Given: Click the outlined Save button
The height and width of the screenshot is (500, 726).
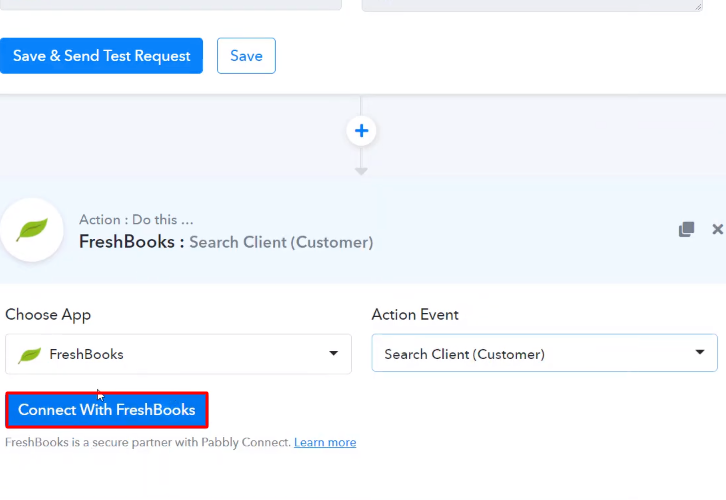Looking at the screenshot, I should point(246,56).
